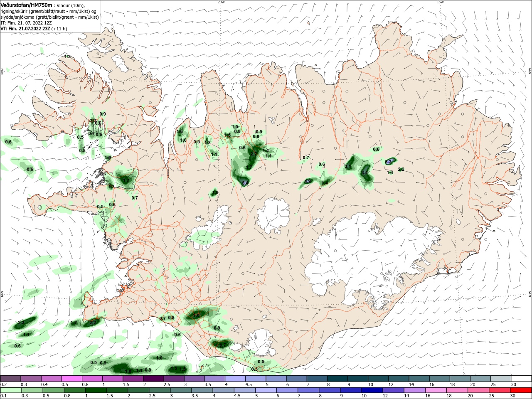Pick the lightest green rain swatch from 0.1 to 0.3

coord(10,390)
